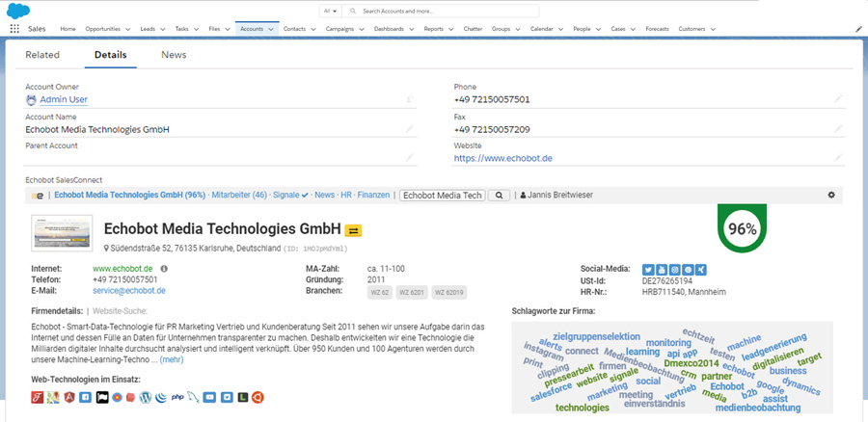Click the WZ 62 industry tag
868x422 pixels.
click(x=379, y=293)
